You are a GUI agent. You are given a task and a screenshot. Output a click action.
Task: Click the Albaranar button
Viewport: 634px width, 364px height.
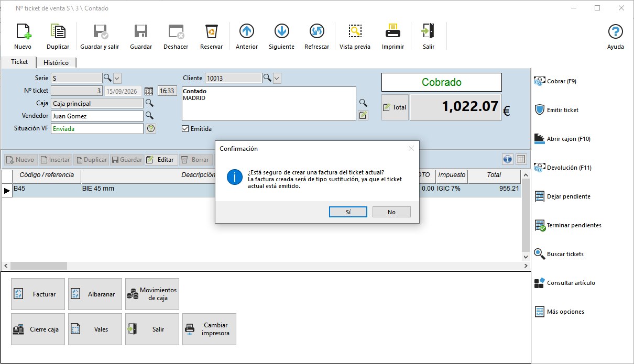click(x=95, y=294)
